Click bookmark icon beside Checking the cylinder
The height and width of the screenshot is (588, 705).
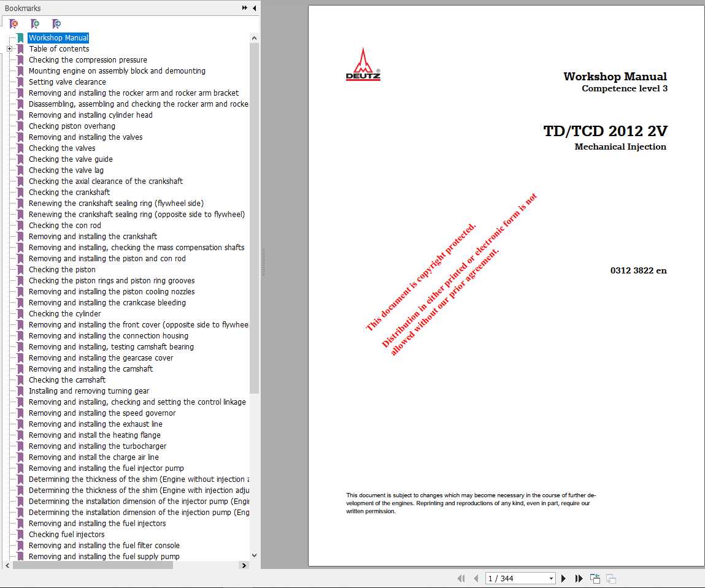coord(20,313)
